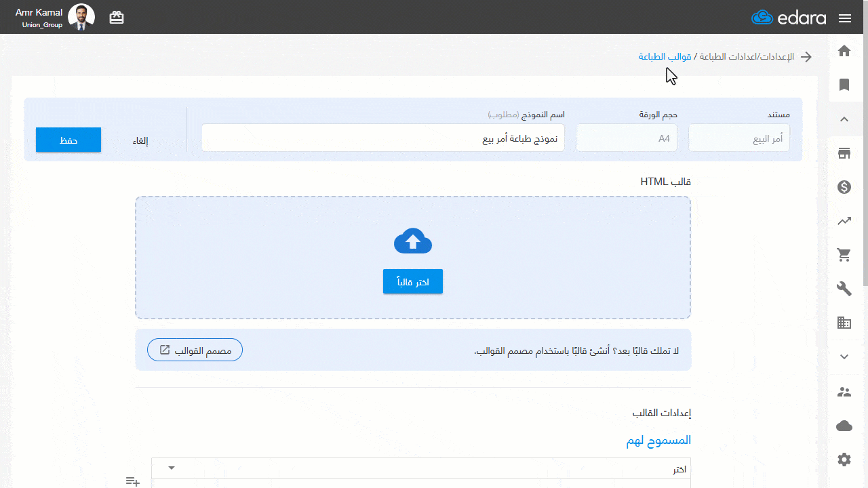The width and height of the screenshot is (868, 488).
Task: Click الإعدادات/اعدادات الطباعة breadcrumb text
Action: click(x=747, y=57)
